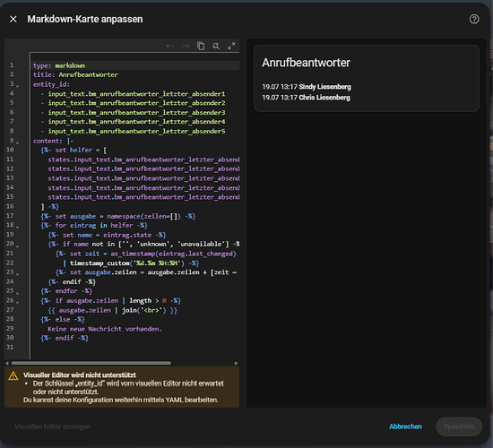
Task: Copy editor contents with clipboard icon
Action: point(201,46)
